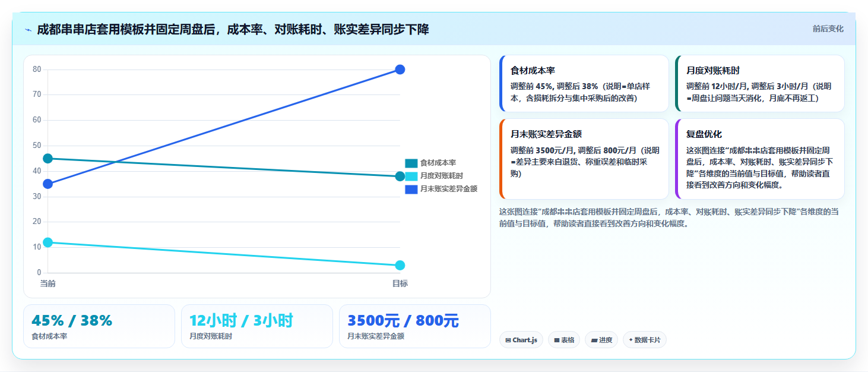Click the 数据卡片 tag chip
Image resolution: width=868 pixels, height=372 pixels.
[645, 340]
